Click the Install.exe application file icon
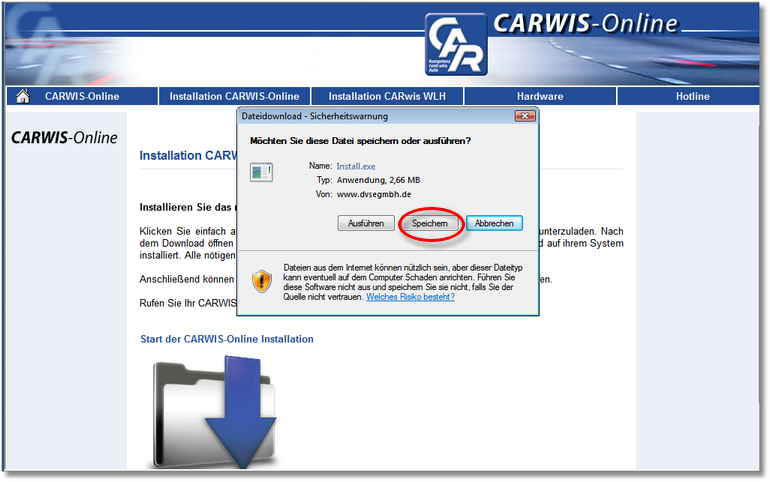This screenshot has height=482, width=770. coord(261,172)
